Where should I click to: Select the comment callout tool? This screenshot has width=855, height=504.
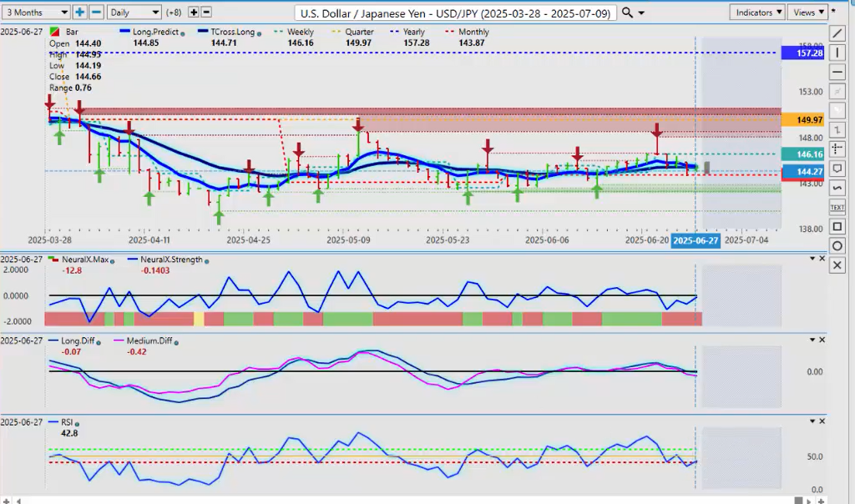(x=837, y=168)
